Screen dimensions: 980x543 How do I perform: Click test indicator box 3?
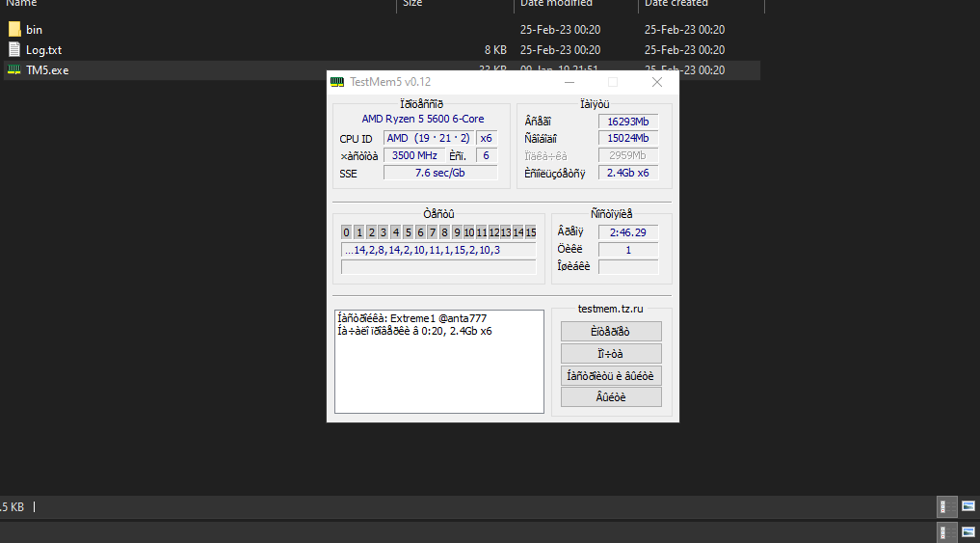click(x=384, y=232)
